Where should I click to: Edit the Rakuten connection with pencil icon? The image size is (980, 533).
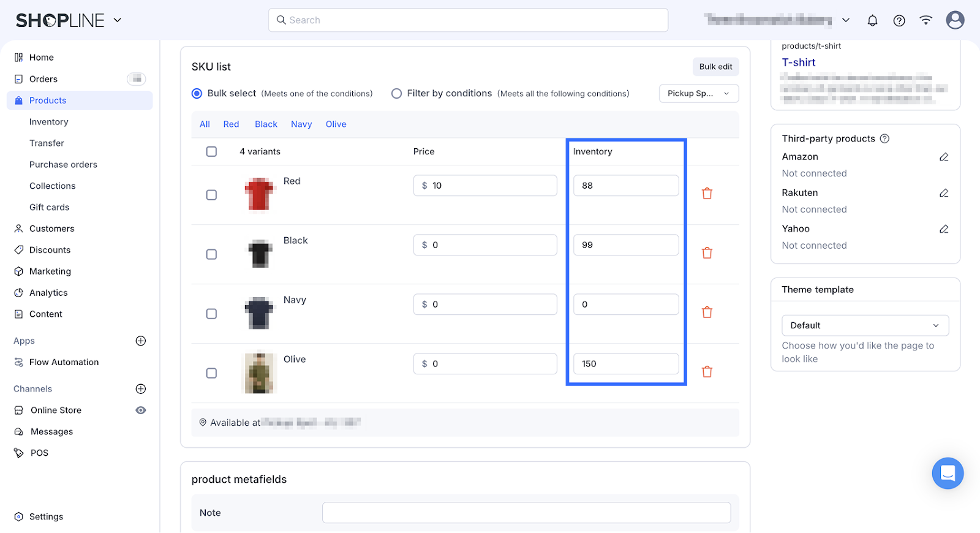click(943, 193)
